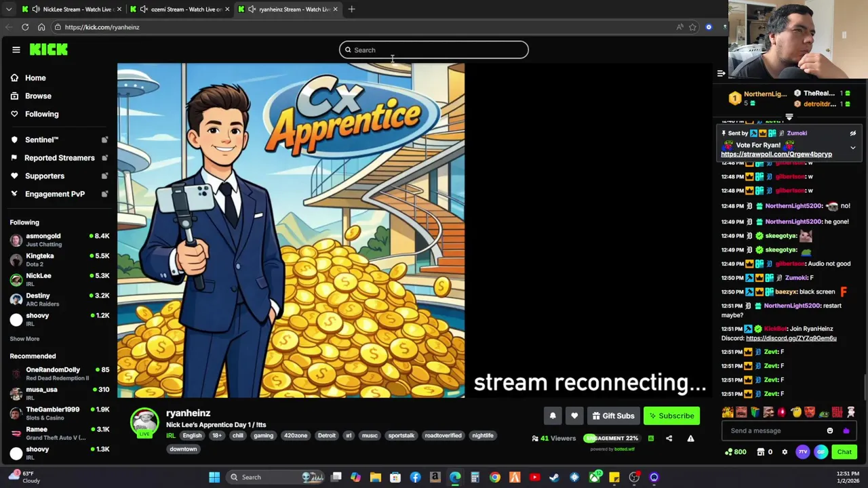Click lock icon beside Reported Streamers

click(104, 158)
